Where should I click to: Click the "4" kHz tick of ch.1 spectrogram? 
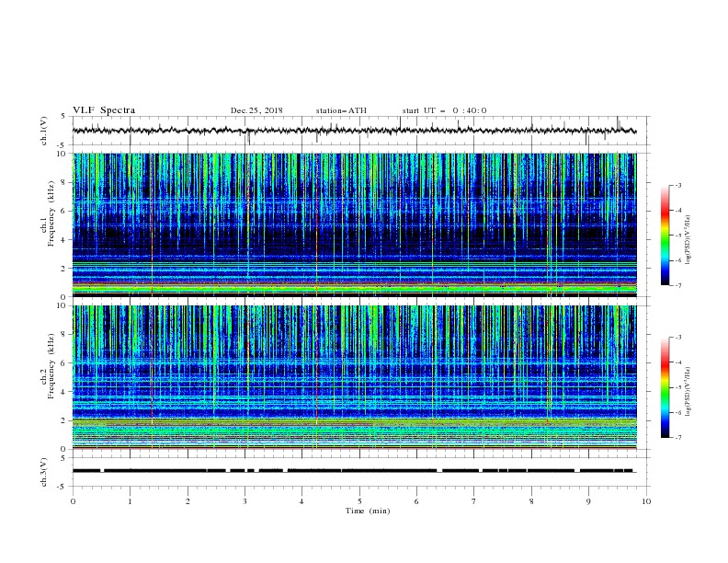(x=63, y=240)
